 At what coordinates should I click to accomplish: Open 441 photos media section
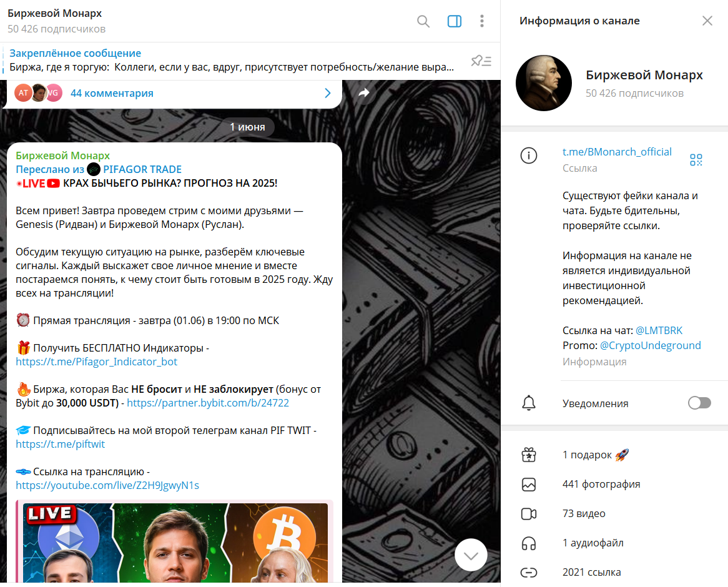pos(614,485)
